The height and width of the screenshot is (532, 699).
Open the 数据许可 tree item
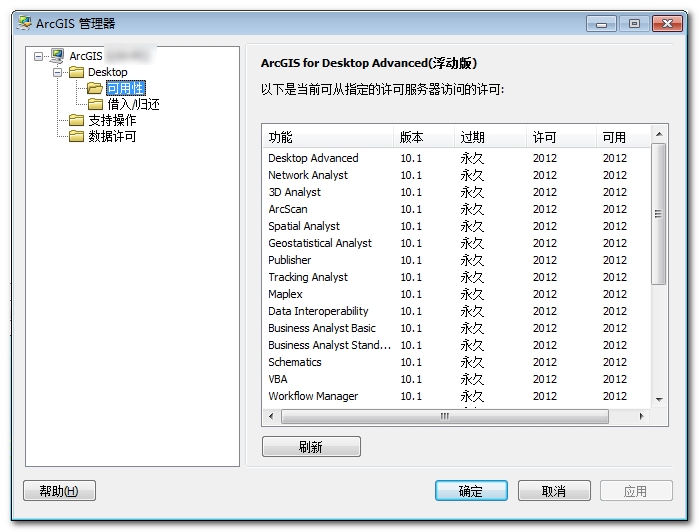[x=112, y=136]
